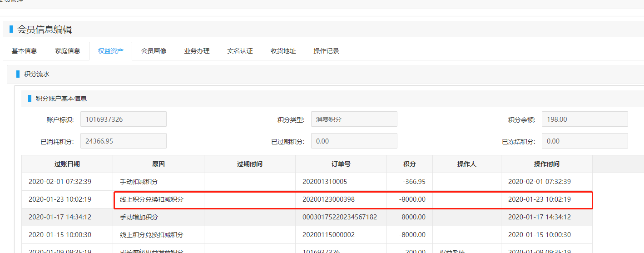Open the 收货地址 tab
644x253 pixels.
point(283,51)
